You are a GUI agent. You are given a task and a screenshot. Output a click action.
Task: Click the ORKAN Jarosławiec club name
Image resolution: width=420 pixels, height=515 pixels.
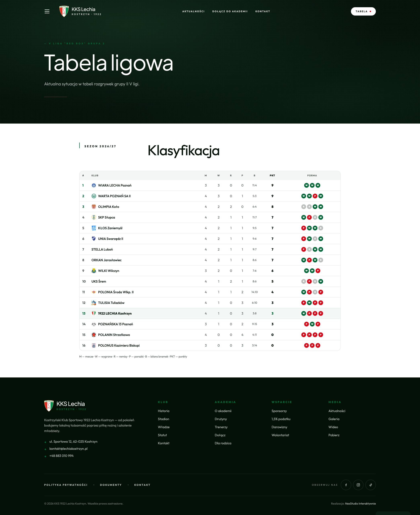107,260
